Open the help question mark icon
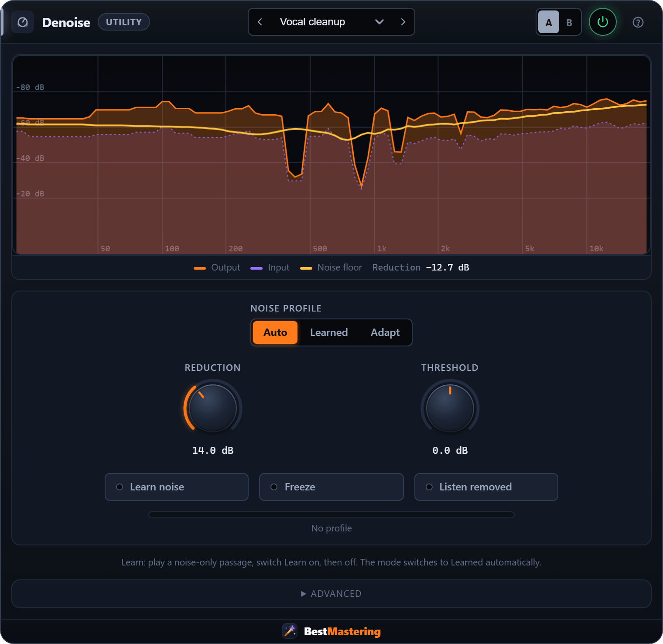 click(x=638, y=22)
